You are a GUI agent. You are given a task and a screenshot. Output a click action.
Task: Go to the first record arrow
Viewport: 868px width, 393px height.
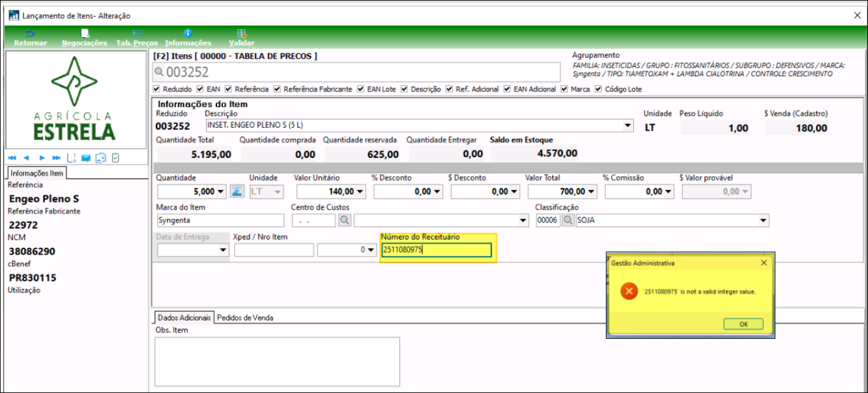pyautogui.click(x=13, y=158)
